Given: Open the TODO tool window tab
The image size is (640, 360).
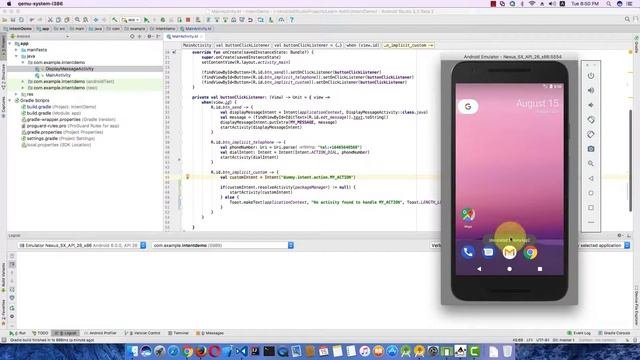Looking at the screenshot, I should coord(40,333).
